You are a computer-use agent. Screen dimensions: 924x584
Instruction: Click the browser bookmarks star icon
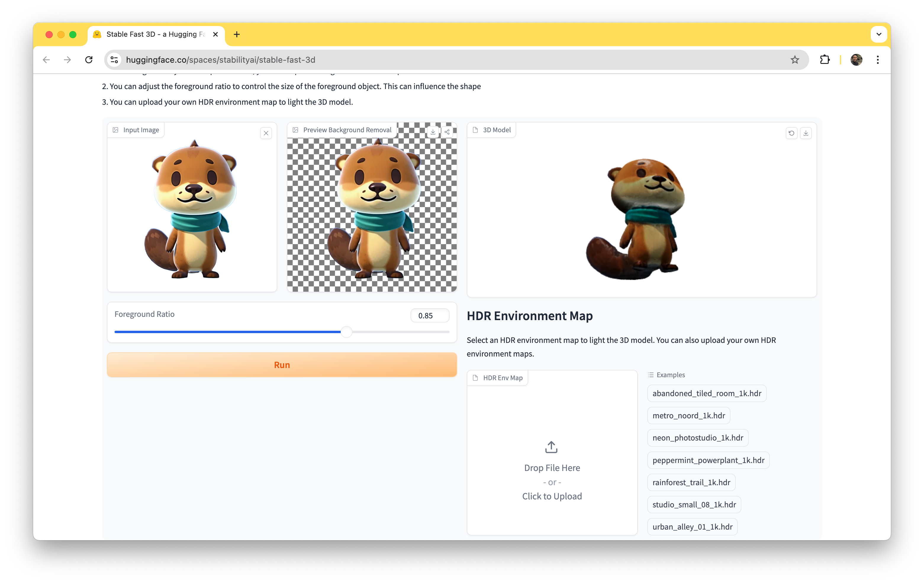coord(794,60)
